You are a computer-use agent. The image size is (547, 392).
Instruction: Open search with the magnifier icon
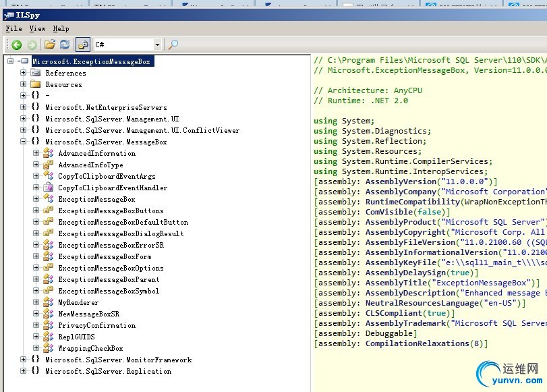173,45
